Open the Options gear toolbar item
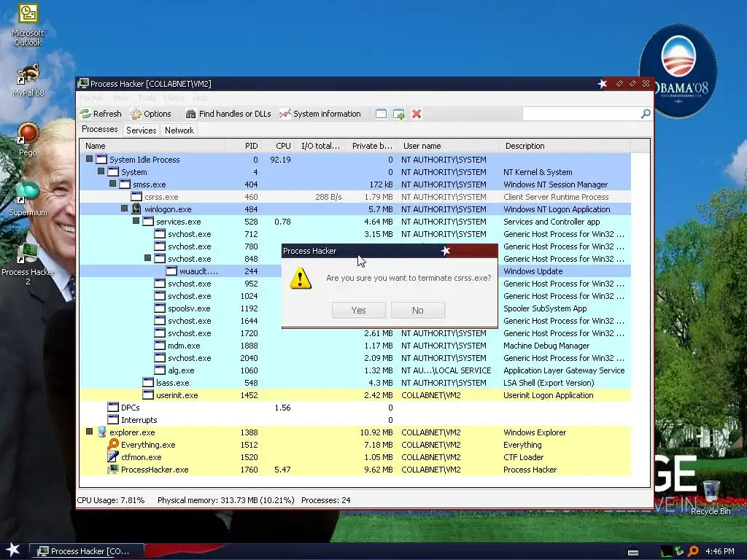 pyautogui.click(x=151, y=114)
